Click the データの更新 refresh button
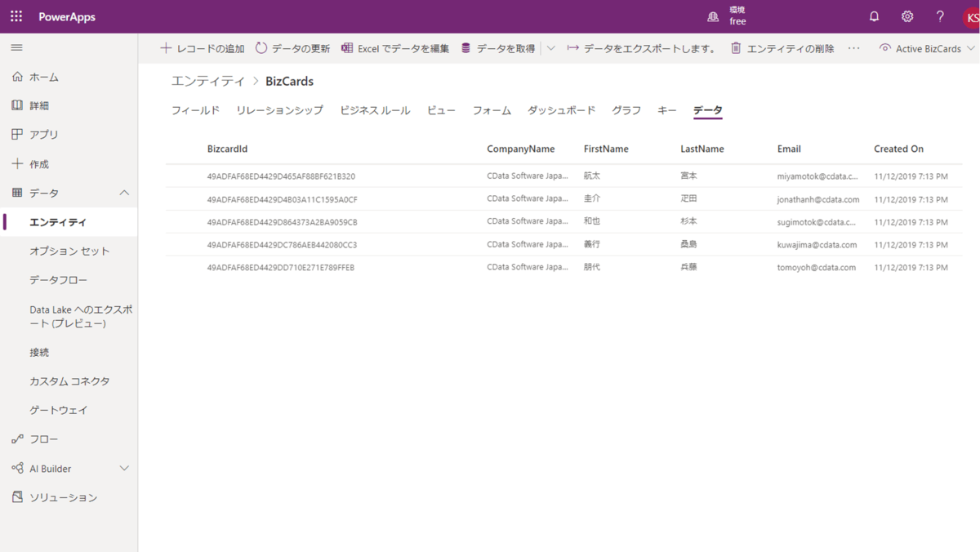Screen dimensions: 980x552 [292, 48]
